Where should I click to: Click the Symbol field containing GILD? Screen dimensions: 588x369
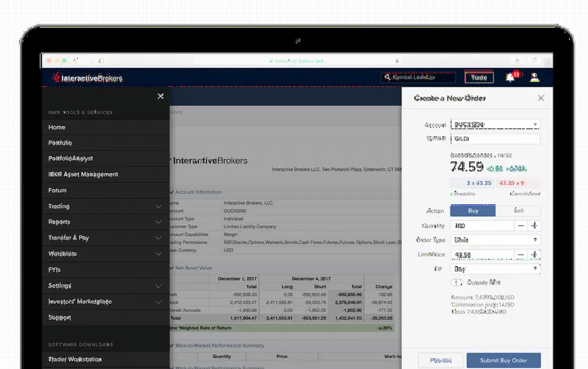[496, 139]
